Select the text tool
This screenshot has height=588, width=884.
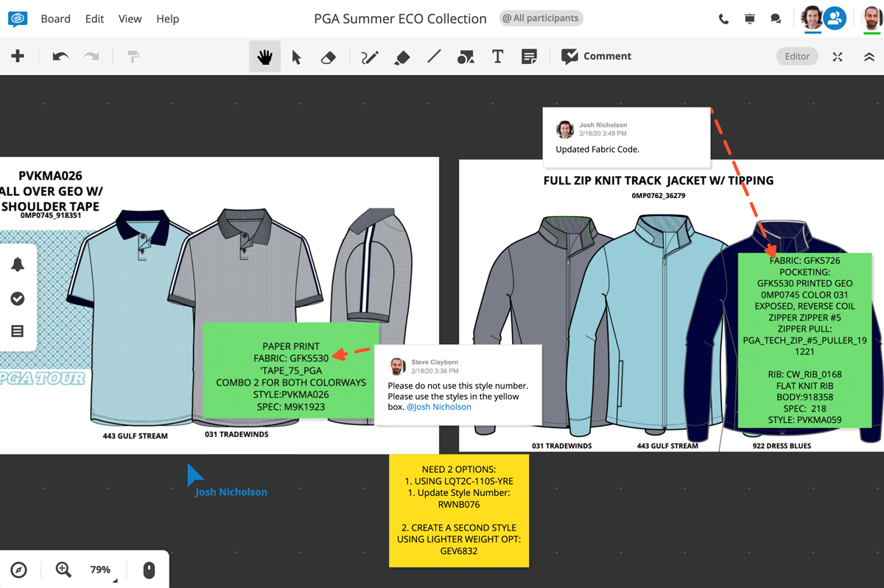point(497,56)
